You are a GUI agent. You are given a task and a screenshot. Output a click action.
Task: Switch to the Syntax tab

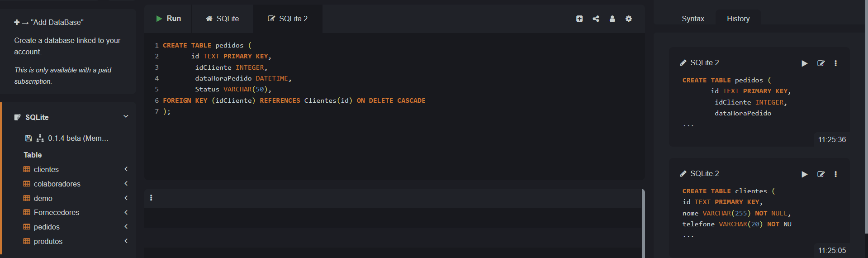pyautogui.click(x=693, y=19)
